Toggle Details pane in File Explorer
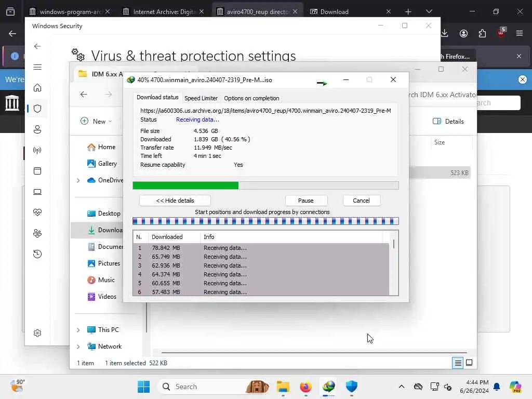Viewport: 532px width, 399px height. pos(448,122)
